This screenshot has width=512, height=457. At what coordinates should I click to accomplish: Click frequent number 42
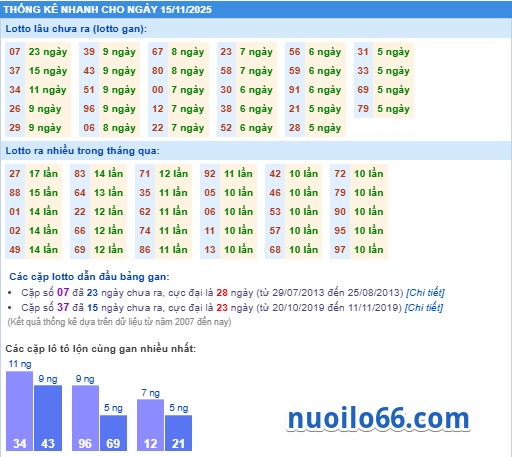[275, 174]
